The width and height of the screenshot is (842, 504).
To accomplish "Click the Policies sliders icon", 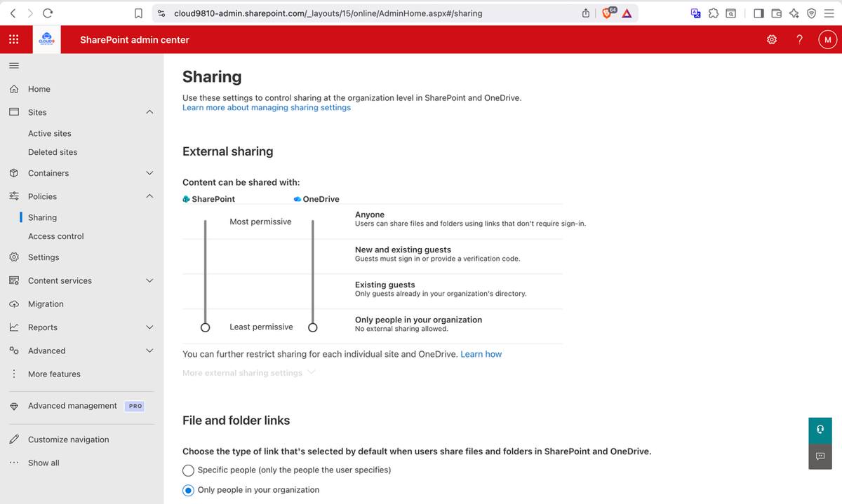I will (13, 196).
